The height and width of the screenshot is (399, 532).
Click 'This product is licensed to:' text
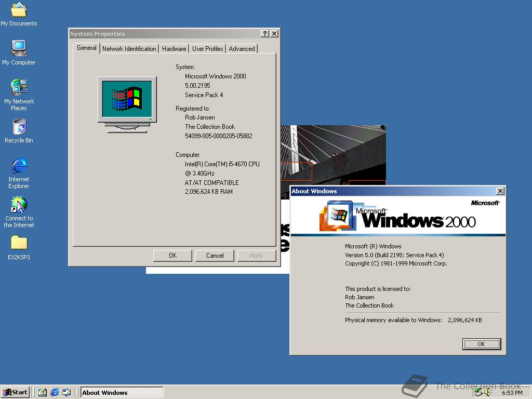tap(378, 289)
